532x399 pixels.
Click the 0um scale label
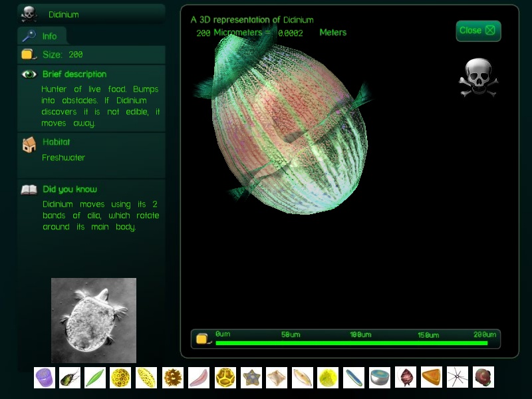[223, 334]
